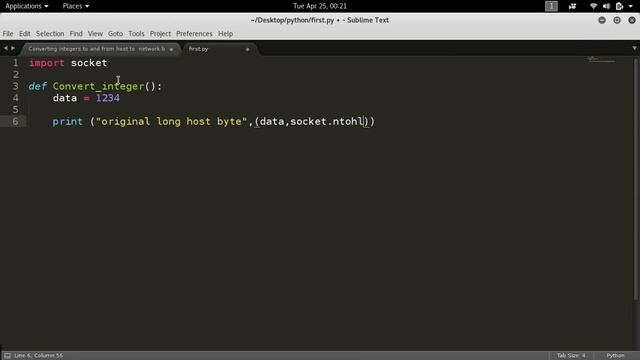Open the Wi-Fi network icon

click(593, 6)
